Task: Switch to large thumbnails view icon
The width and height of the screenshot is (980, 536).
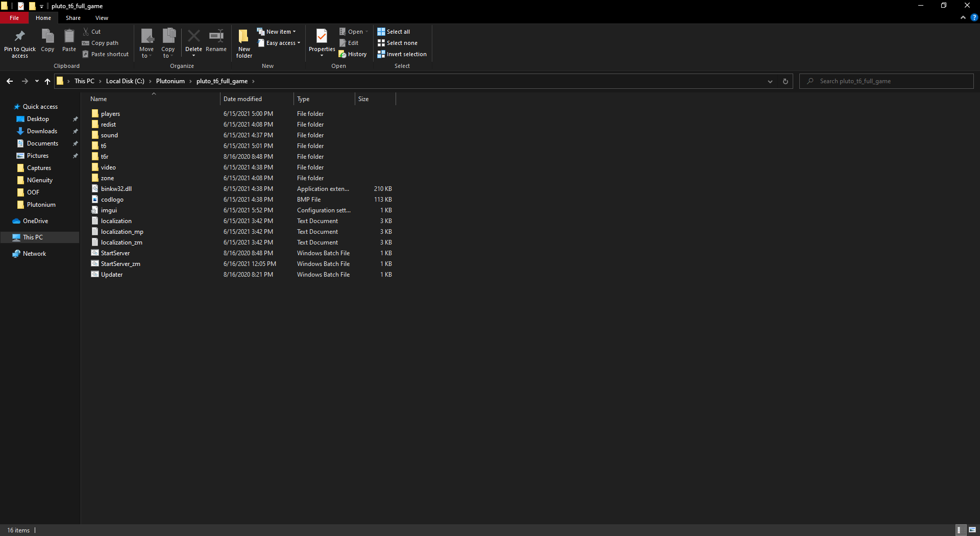Action: pos(972,530)
